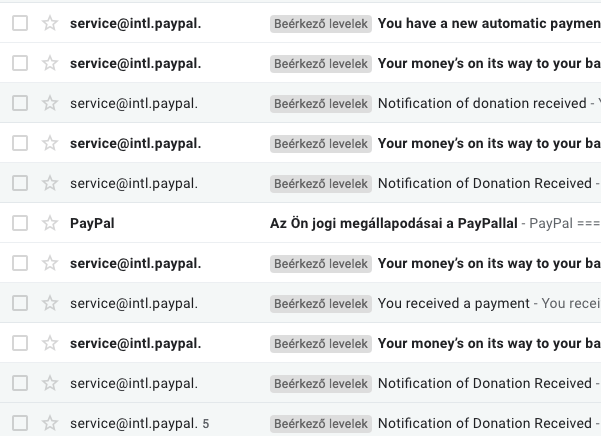601x436 pixels.
Task: Star the donation thread with 5 messages
Action: pyautogui.click(x=50, y=423)
